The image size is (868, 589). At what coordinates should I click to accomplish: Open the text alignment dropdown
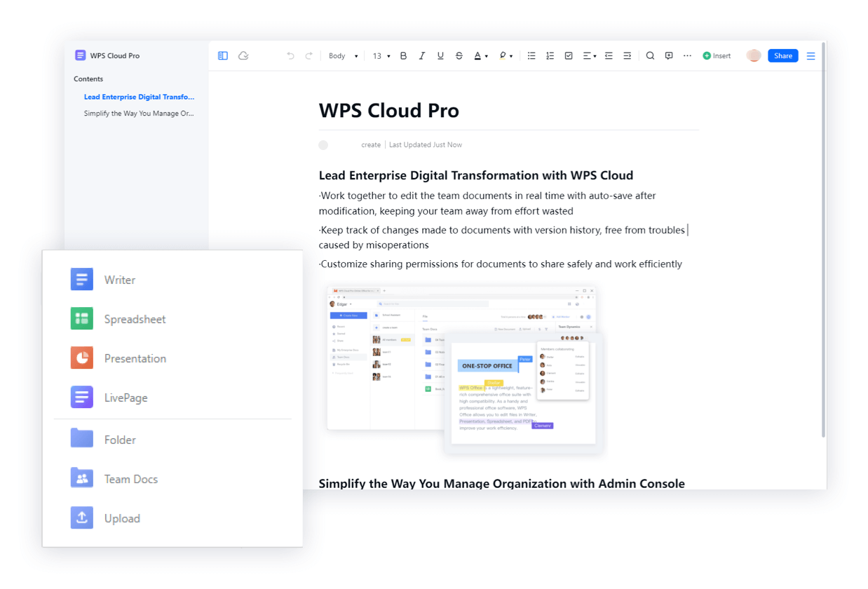tap(590, 56)
